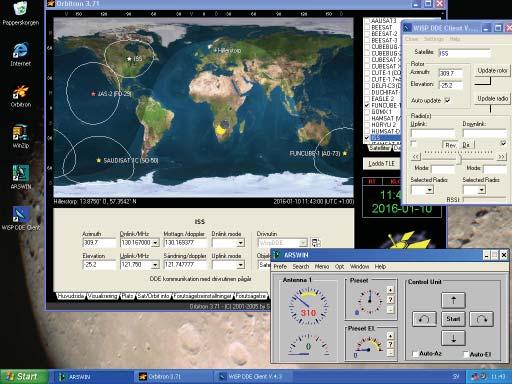This screenshot has width=512, height=384.
Task: Click the JAS-2 (FO-29) satellite marker on map
Action: pos(93,94)
